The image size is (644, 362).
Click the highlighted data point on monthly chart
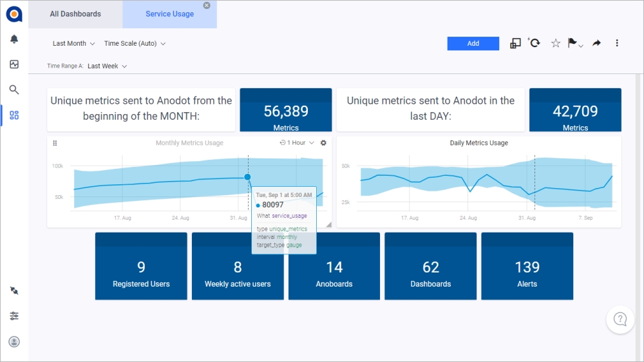(x=247, y=177)
